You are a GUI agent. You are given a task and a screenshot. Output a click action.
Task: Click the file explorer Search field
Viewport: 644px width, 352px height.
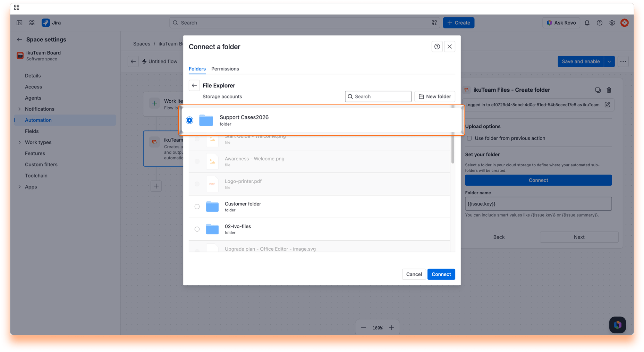[378, 97]
